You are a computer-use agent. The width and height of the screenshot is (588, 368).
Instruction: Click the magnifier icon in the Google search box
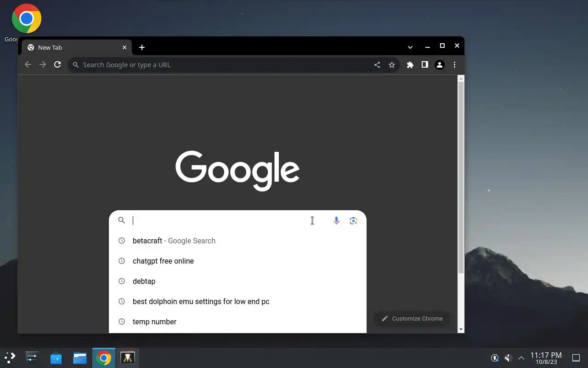pos(122,220)
